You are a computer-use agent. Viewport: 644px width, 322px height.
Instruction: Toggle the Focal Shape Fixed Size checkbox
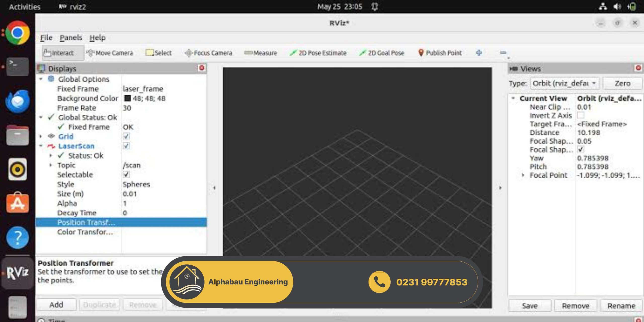(581, 149)
